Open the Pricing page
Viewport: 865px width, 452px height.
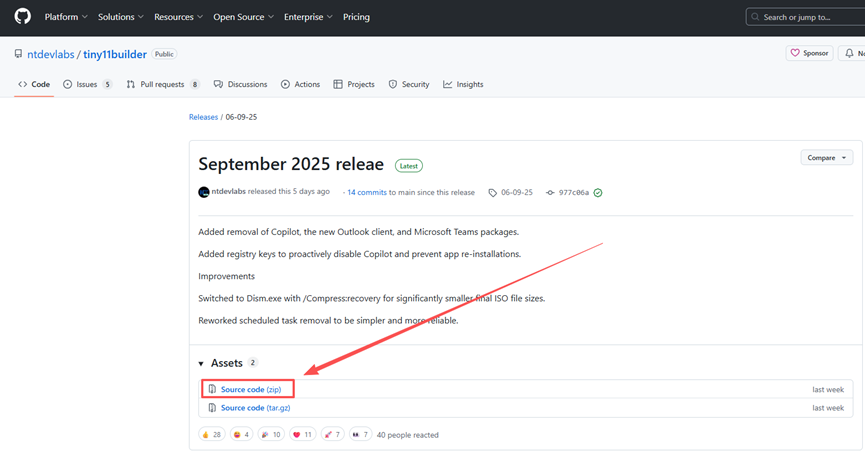click(x=356, y=17)
